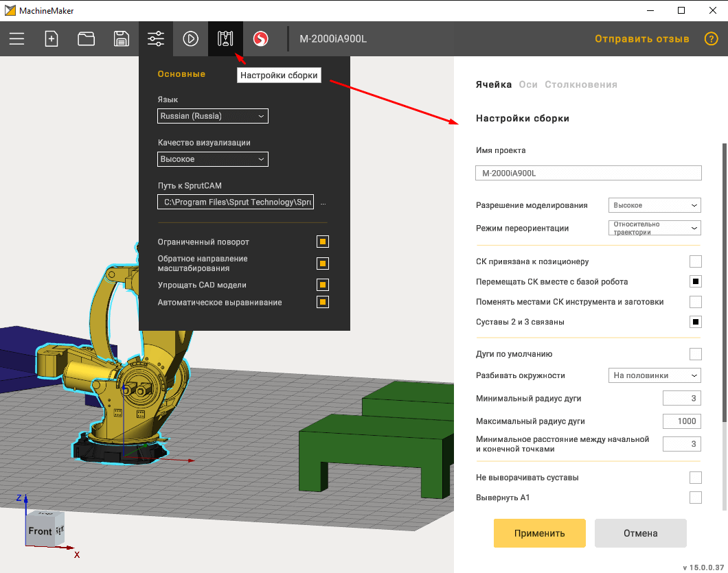This screenshot has width=728, height=573.
Task: Expand the Язык language dropdown
Action: coord(213,116)
